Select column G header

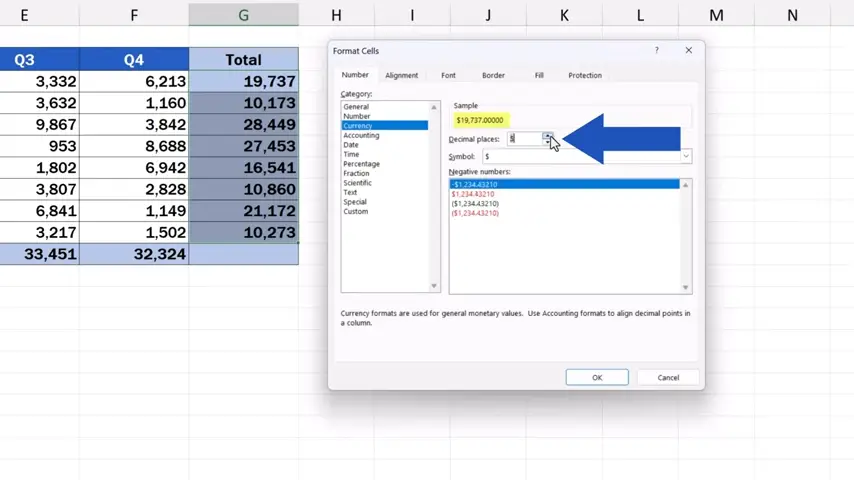tap(243, 15)
